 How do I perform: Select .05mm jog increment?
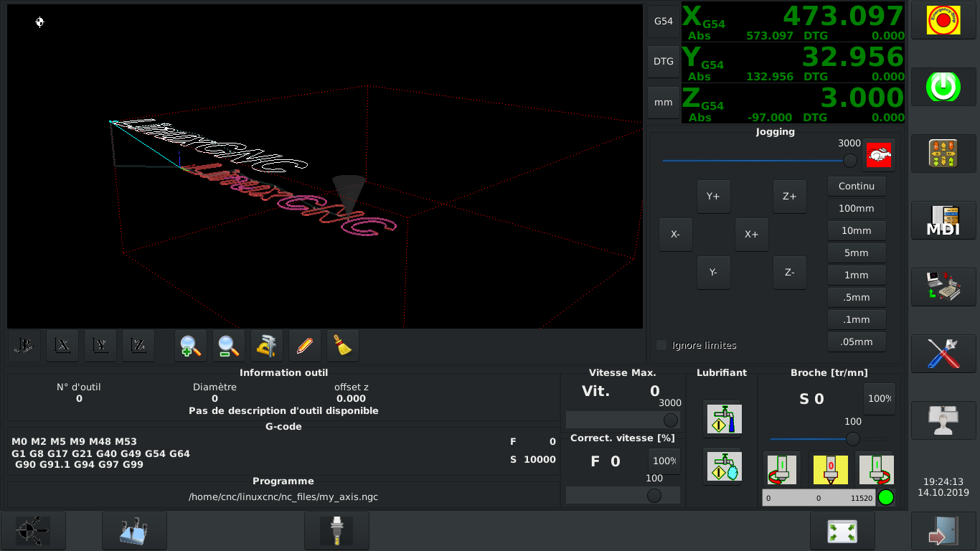(857, 342)
